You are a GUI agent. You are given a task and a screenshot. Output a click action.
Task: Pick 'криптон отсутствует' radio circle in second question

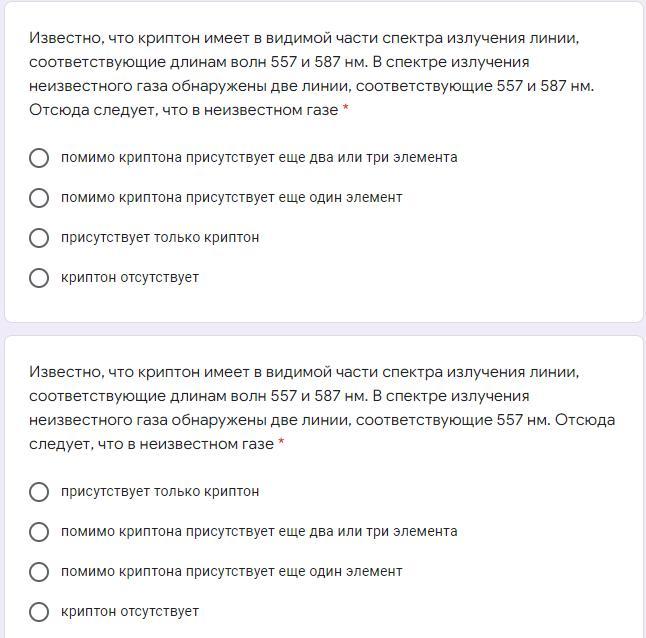coord(39,612)
